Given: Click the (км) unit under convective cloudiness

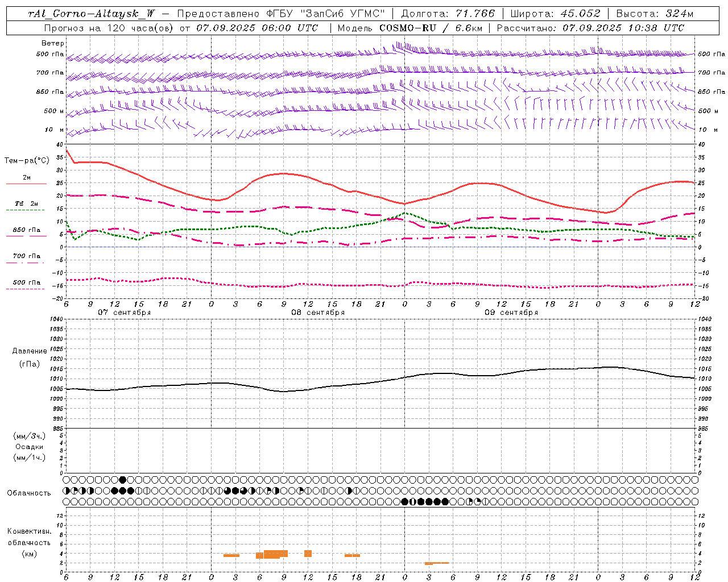Looking at the screenshot, I should point(29,554).
